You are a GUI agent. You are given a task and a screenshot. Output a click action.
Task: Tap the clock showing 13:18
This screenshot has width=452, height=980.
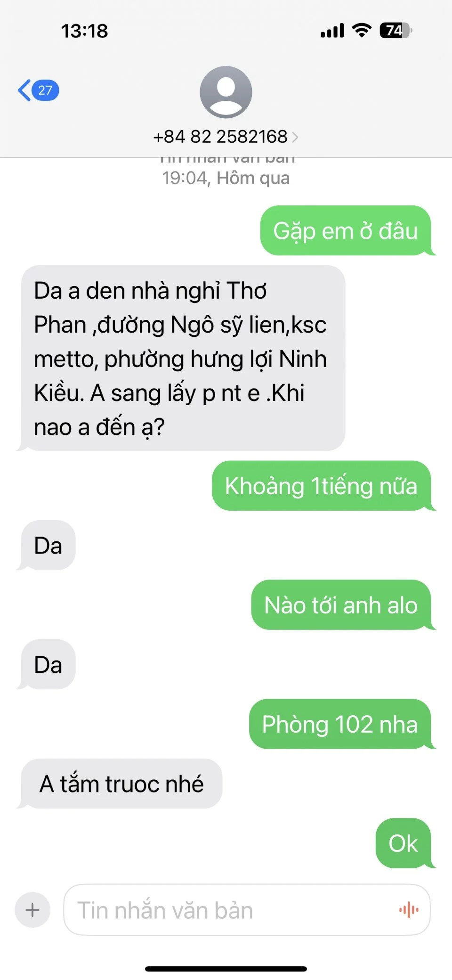[85, 31]
